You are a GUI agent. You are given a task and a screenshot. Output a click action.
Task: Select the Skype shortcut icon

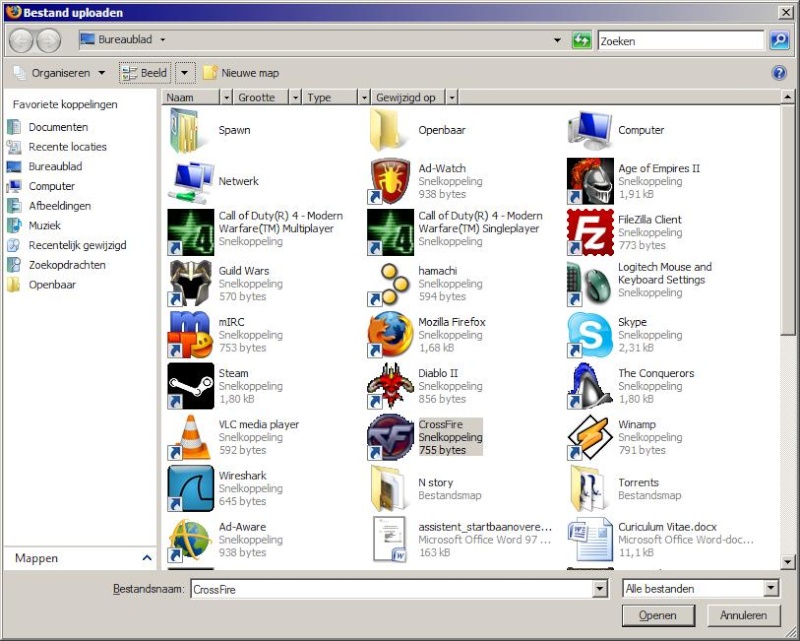(x=590, y=335)
